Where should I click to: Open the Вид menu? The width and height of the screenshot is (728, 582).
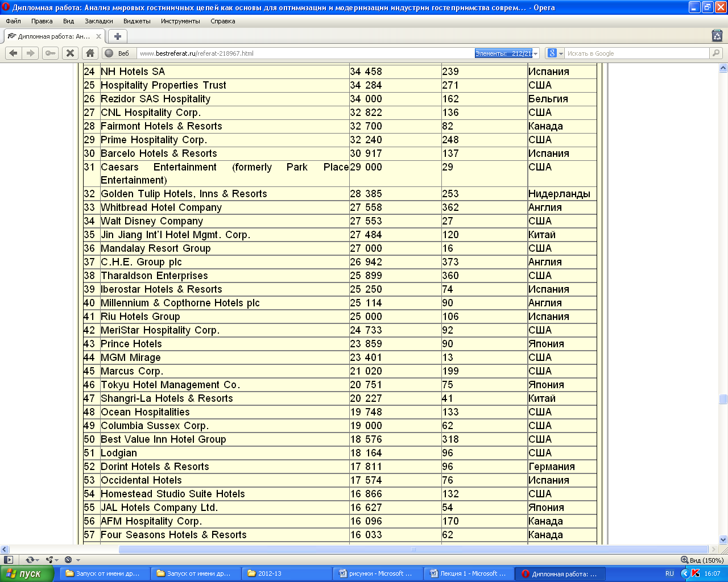coord(69,21)
